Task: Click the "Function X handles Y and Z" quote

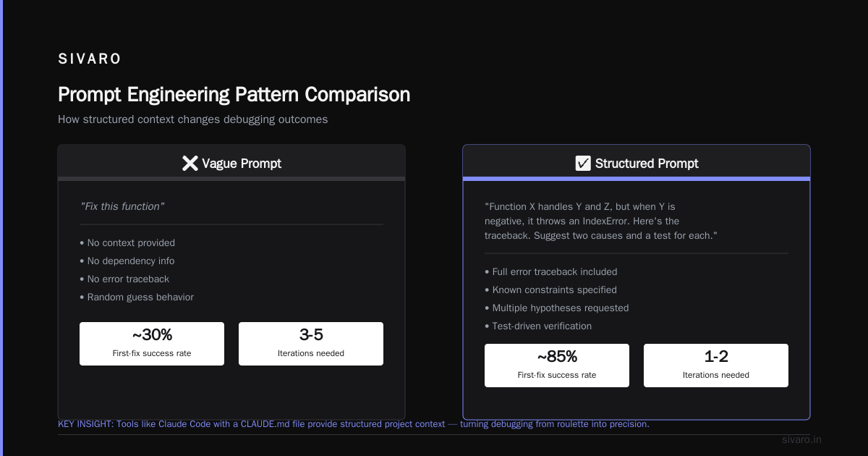Action: [x=601, y=221]
